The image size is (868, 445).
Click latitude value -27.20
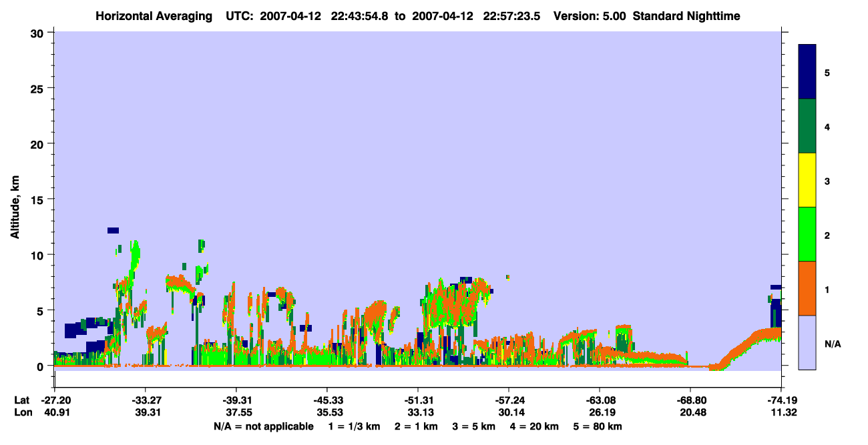click(x=55, y=400)
